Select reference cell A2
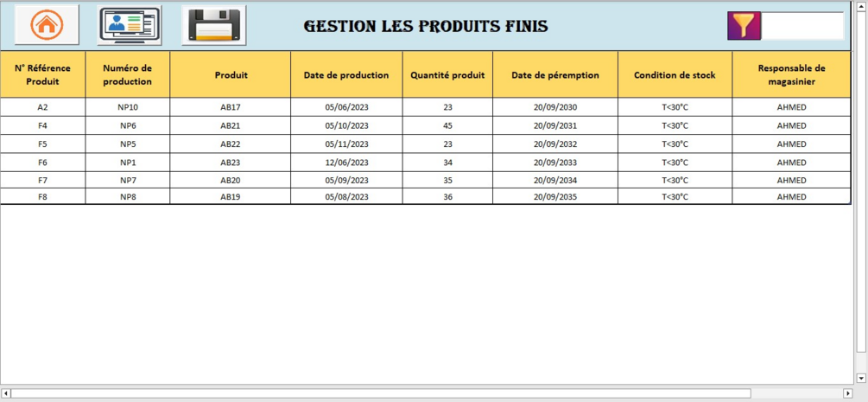Screen dimensions: 868x402 click(x=42, y=107)
